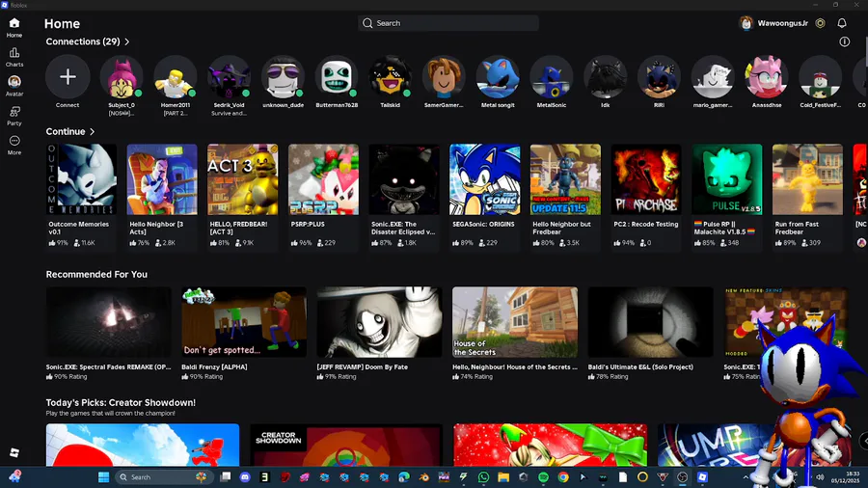Open MetalSonic friend avatar
The height and width of the screenshot is (488, 868).
coord(552,77)
